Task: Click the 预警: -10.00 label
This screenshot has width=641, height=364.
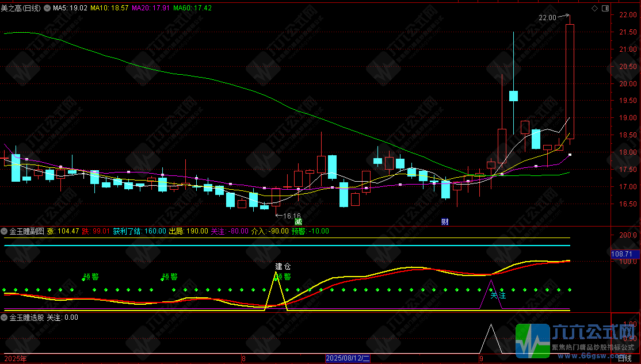Action: (310, 231)
